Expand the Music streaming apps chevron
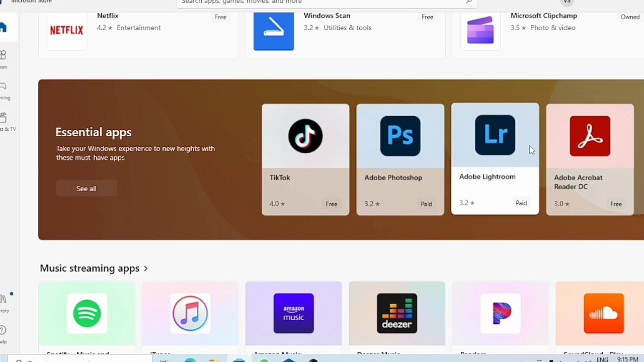 (x=146, y=268)
